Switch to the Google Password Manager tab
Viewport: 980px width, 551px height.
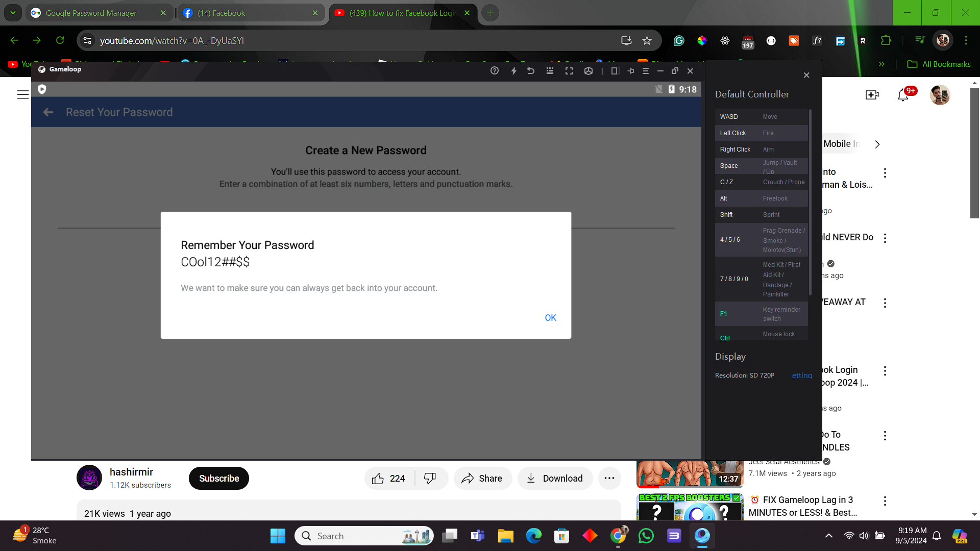91,13
